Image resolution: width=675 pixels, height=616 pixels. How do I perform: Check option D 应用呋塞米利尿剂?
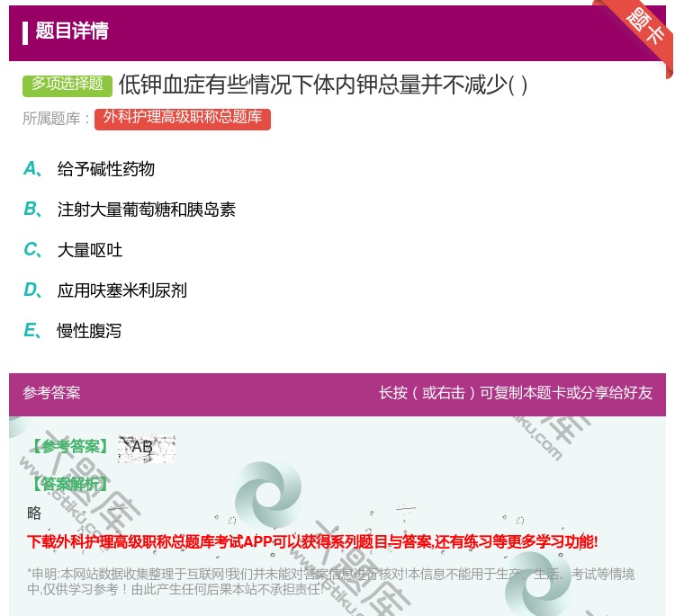coord(121,290)
